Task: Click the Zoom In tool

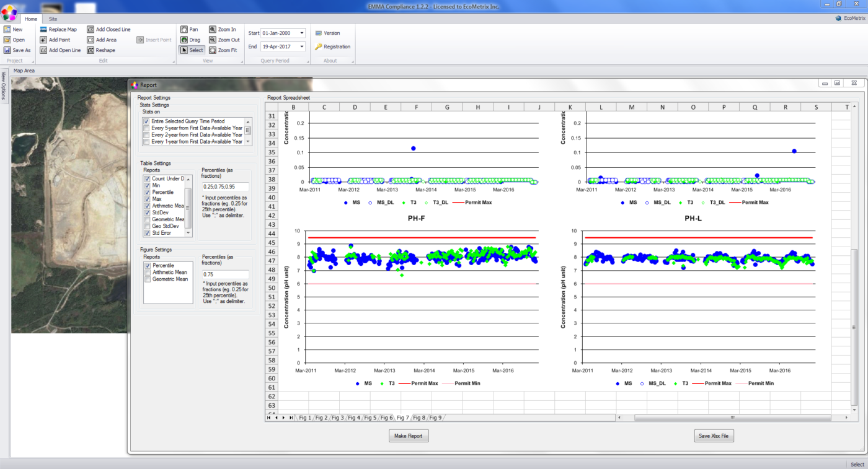Action: [x=222, y=29]
